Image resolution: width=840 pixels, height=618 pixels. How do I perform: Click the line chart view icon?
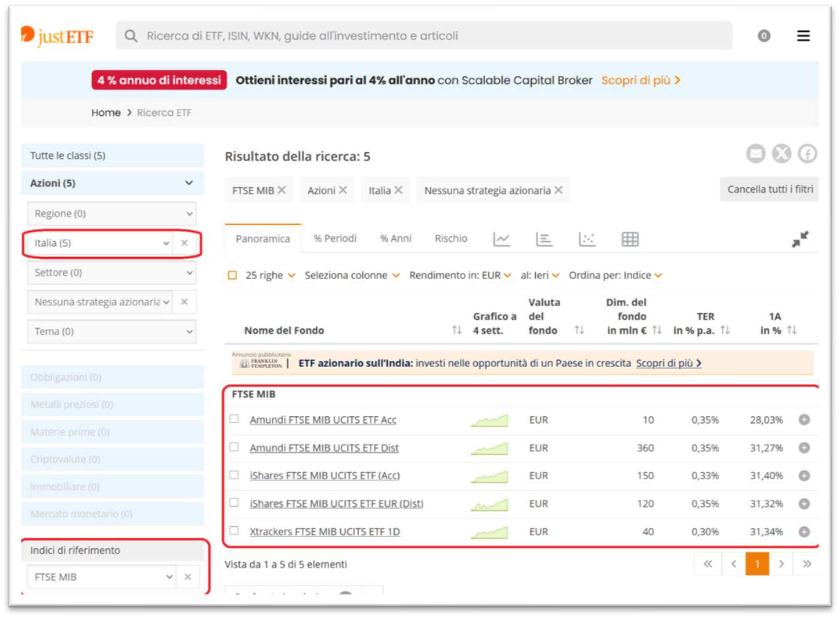[x=501, y=239]
